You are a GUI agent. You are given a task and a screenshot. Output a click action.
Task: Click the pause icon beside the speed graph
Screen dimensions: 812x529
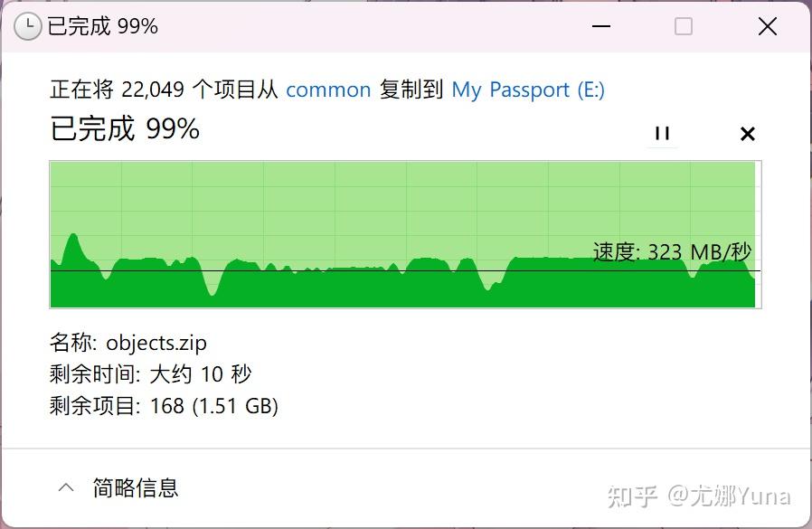click(x=662, y=133)
